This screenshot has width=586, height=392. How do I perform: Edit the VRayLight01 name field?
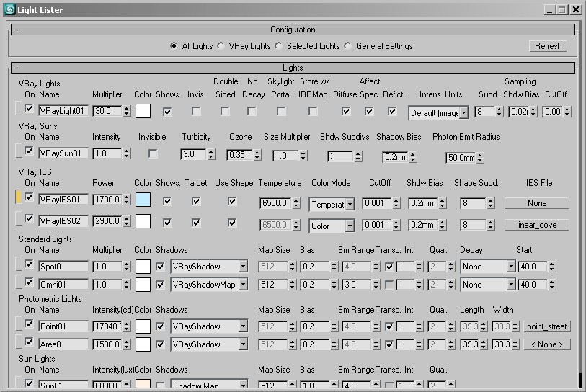63,111
